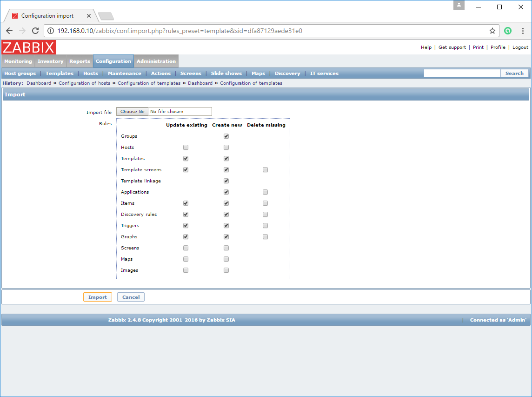This screenshot has width=532, height=397.
Task: Click the Get support link
Action: [452, 47]
